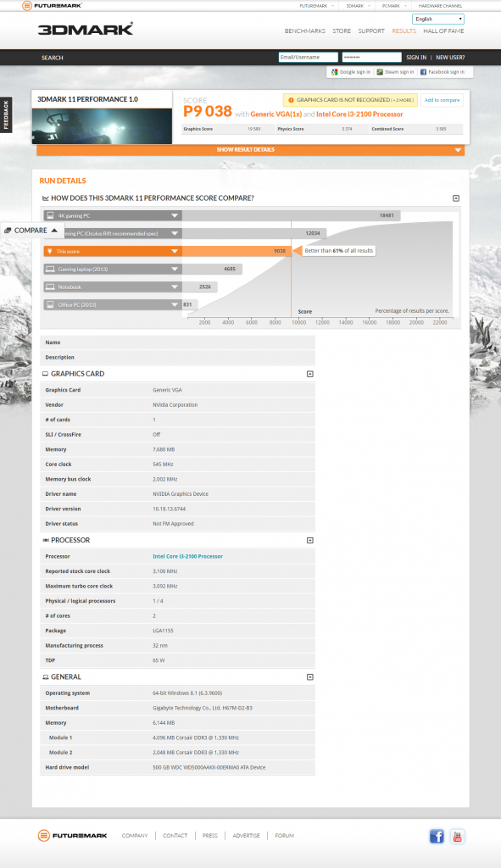
Task: Open Hardware Channel link
Action: tap(440, 6)
